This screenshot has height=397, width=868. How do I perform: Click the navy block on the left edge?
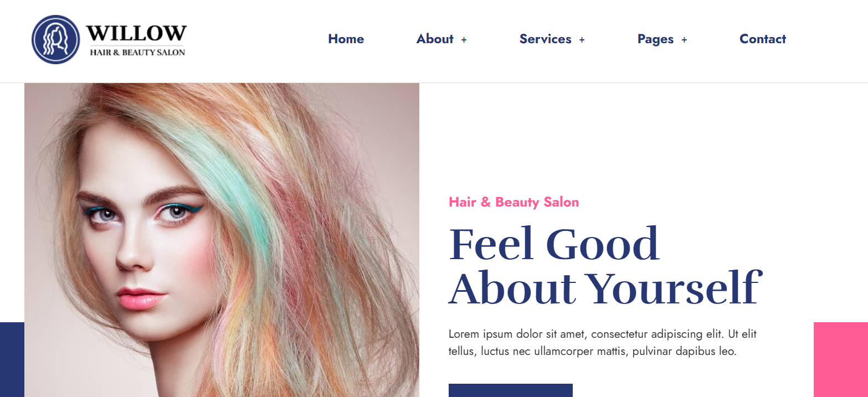pyautogui.click(x=12, y=359)
